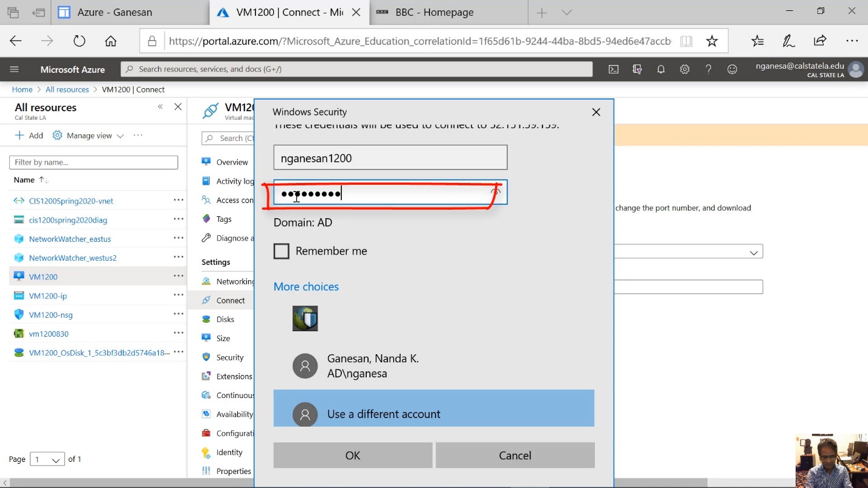Image resolution: width=868 pixels, height=488 pixels.
Task: Click the More choices link
Action: pyautogui.click(x=306, y=286)
